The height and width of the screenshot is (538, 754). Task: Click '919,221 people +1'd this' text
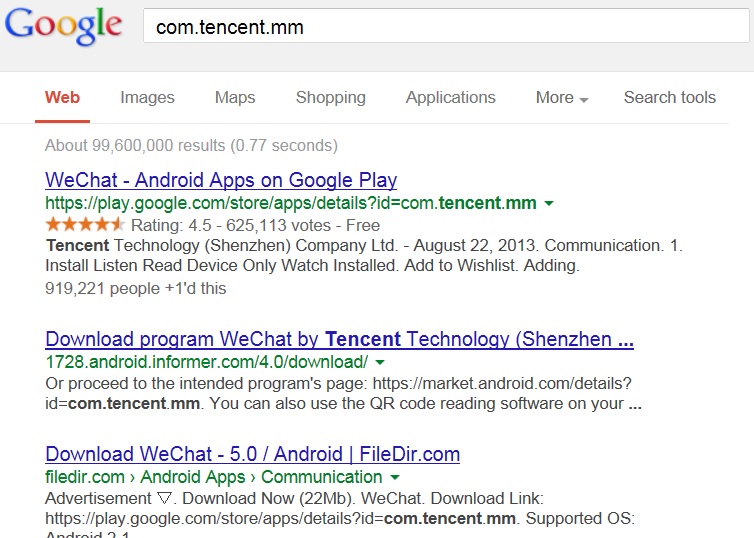pos(136,288)
